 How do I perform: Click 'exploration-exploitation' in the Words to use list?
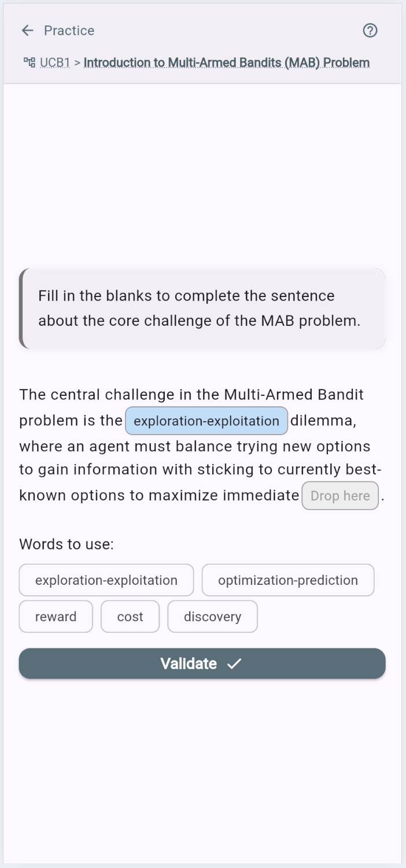[106, 580]
